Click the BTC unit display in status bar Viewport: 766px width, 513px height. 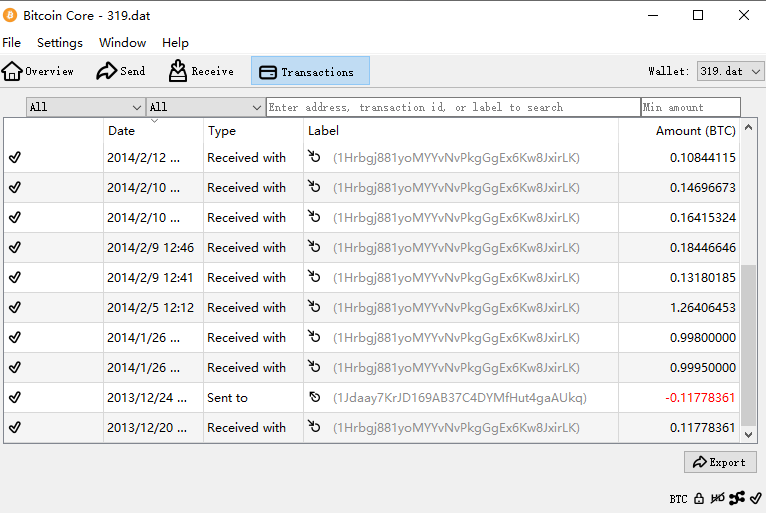(x=678, y=498)
